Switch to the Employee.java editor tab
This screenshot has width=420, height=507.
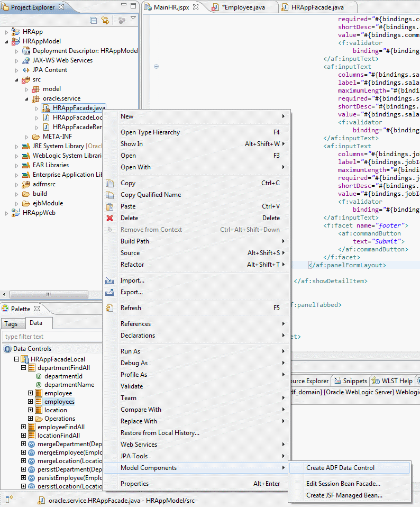pyautogui.click(x=244, y=7)
